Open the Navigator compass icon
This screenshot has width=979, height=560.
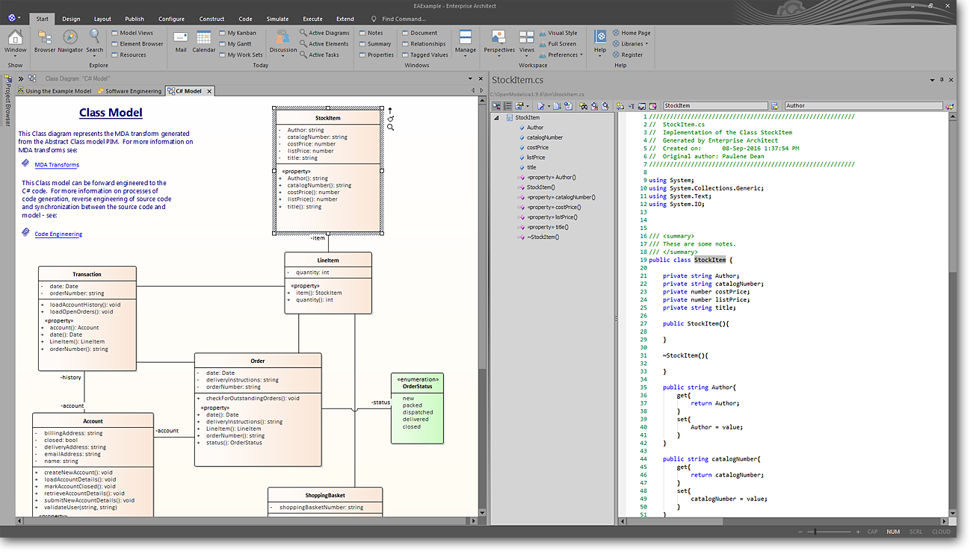pos(70,38)
